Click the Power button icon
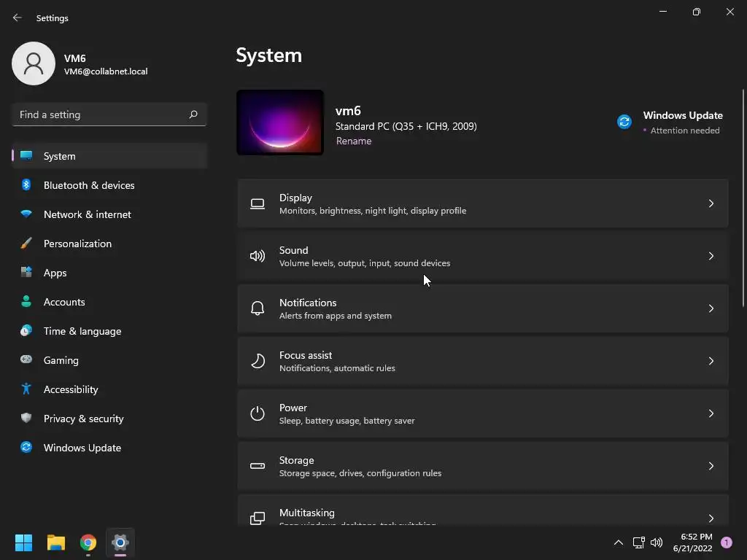Screen dimensions: 747x560 coord(258,413)
